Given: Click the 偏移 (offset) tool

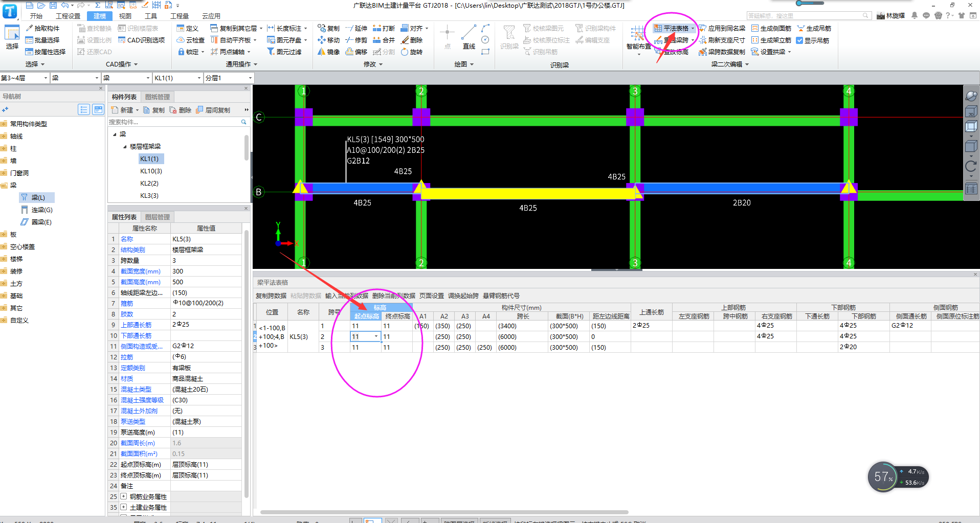Looking at the screenshot, I should 356,52.
